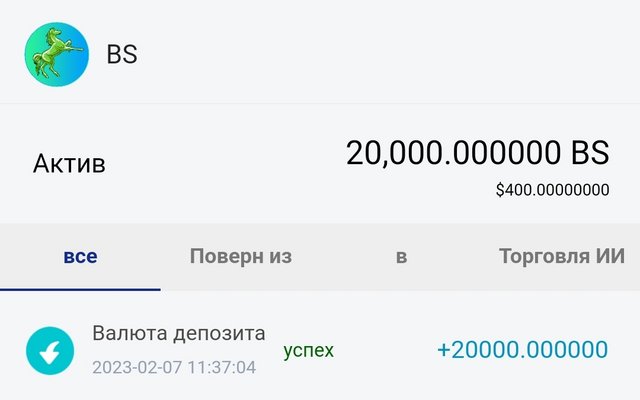Tap the Актив label

click(x=69, y=164)
